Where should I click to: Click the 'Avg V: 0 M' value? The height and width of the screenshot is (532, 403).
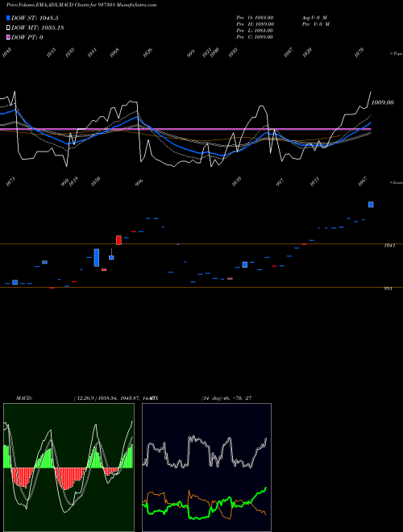tap(314, 18)
